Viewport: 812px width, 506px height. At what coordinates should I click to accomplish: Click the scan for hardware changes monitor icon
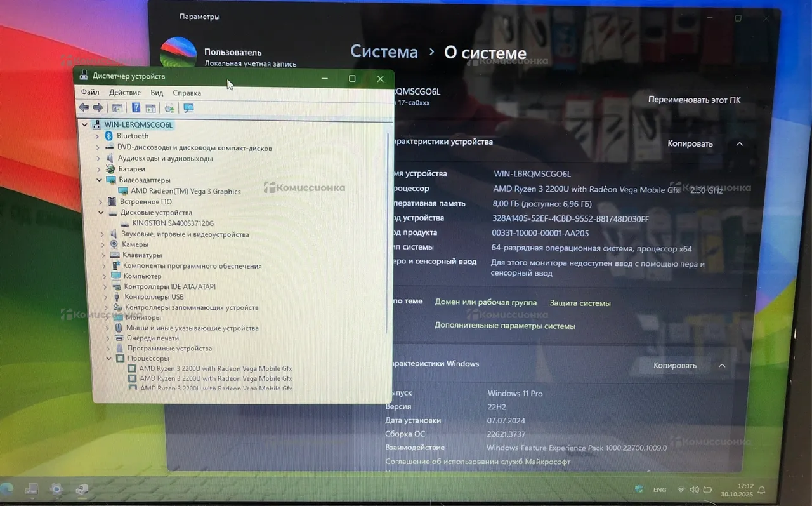point(188,108)
